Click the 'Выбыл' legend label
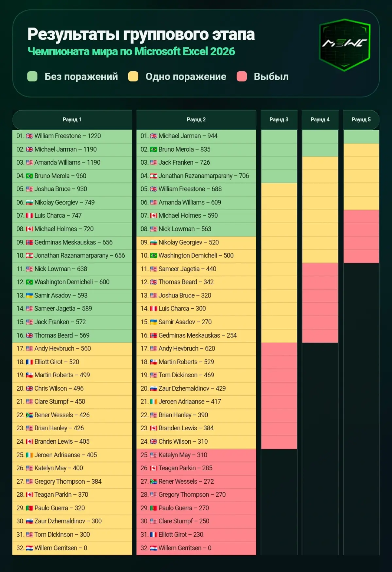 click(271, 77)
